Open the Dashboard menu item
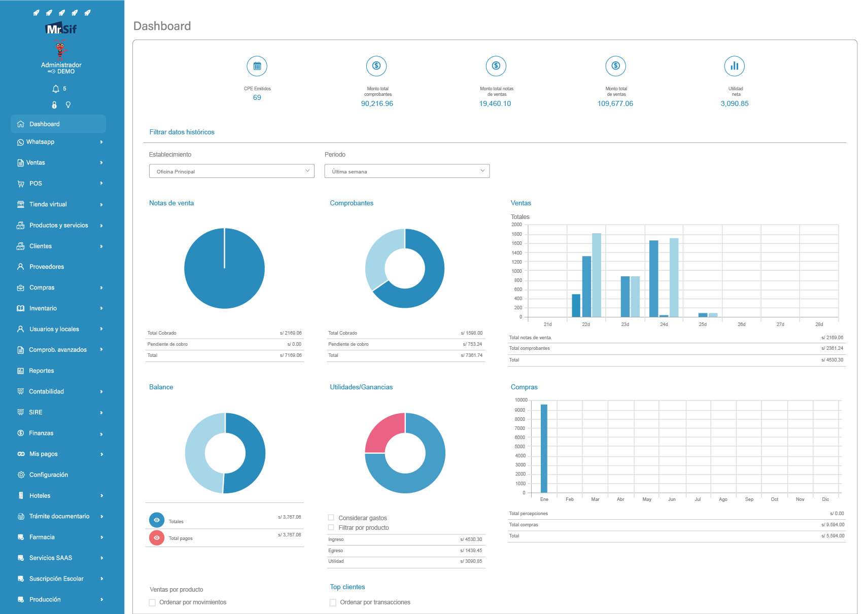 coord(58,124)
